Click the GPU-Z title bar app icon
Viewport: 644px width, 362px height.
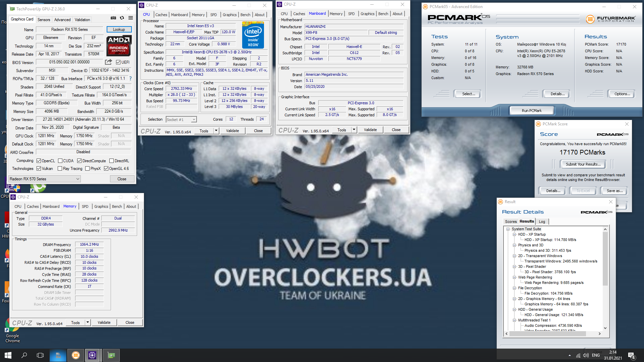12,9
